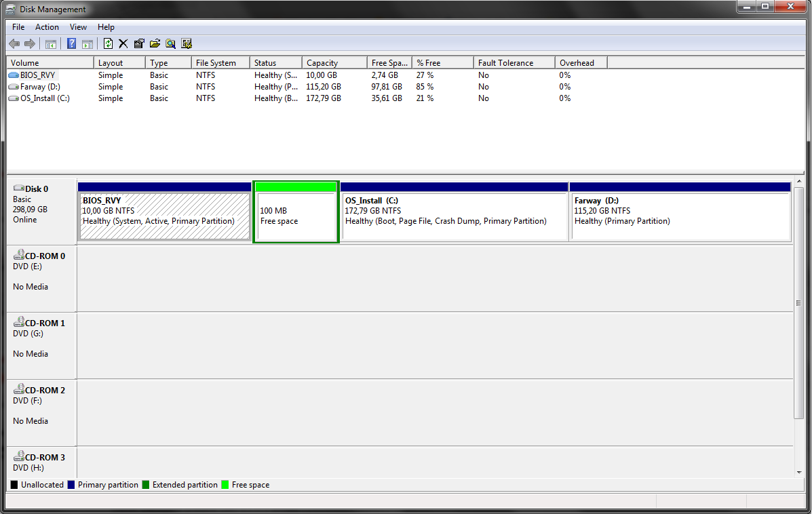Sort by the Free Space column header
Screen dimensions: 812x514
[389, 62]
